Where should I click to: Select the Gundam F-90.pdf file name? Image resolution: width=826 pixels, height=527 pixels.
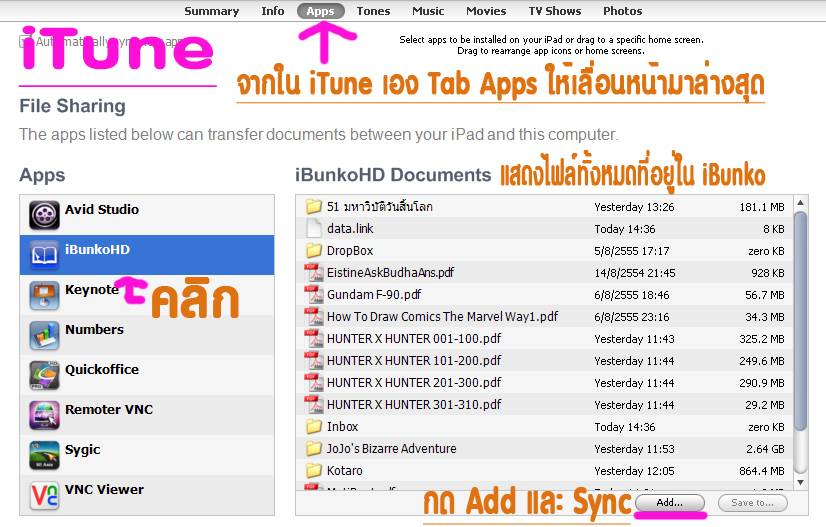(x=374, y=295)
